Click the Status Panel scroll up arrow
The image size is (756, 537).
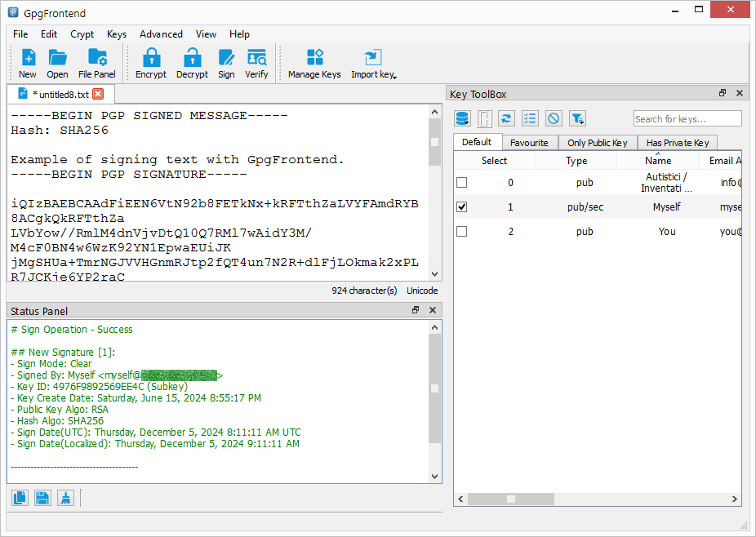click(435, 327)
